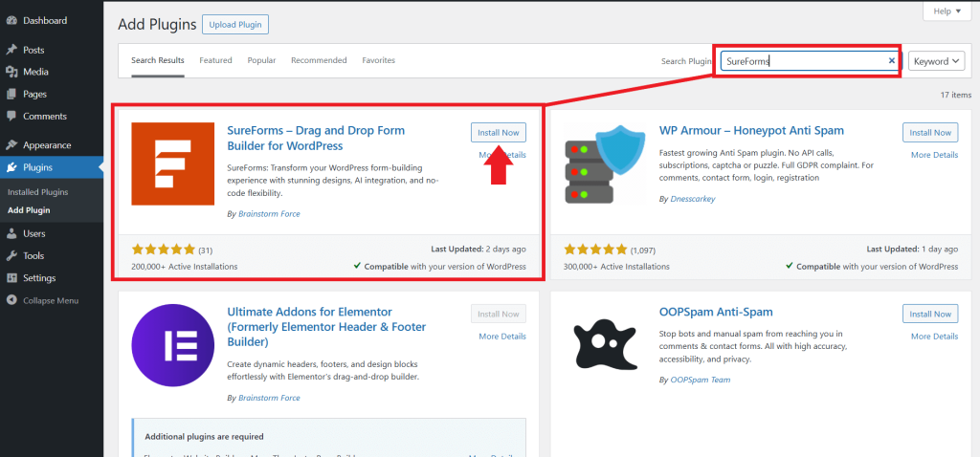Click the Collapse Menu arrow icon
This screenshot has height=457, width=980.
click(x=11, y=300)
